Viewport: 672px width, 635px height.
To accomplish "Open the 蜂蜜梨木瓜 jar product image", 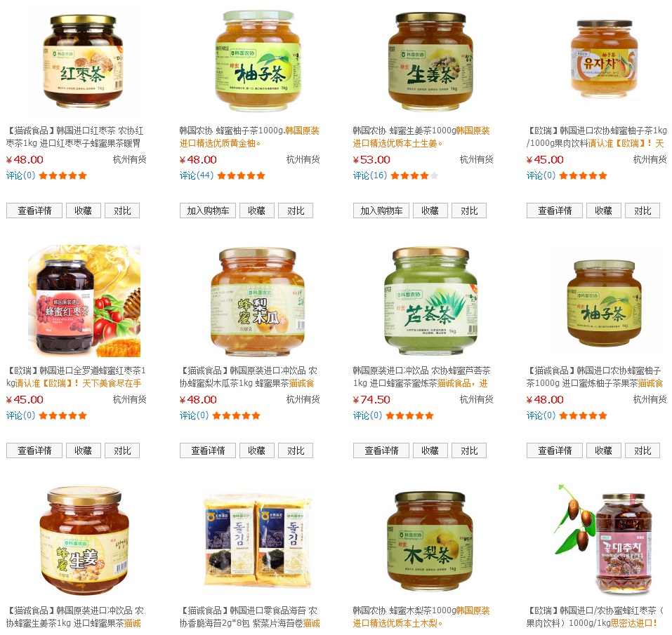I will [258, 302].
